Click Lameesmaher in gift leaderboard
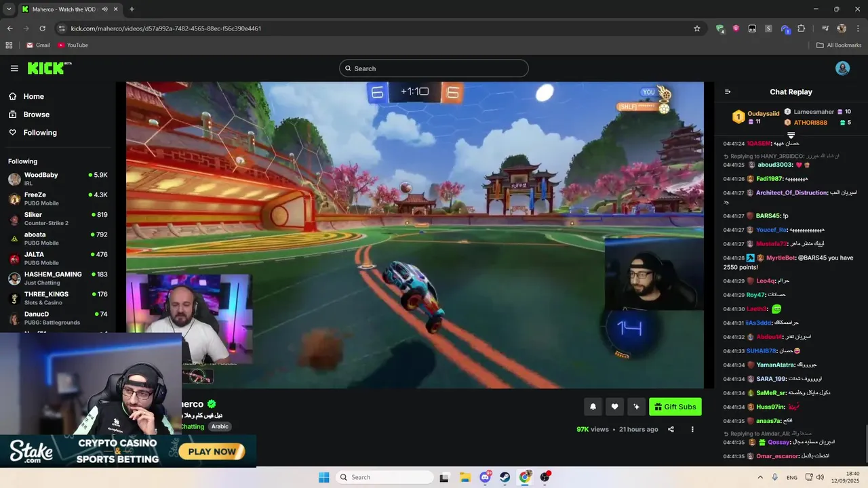 tap(814, 112)
